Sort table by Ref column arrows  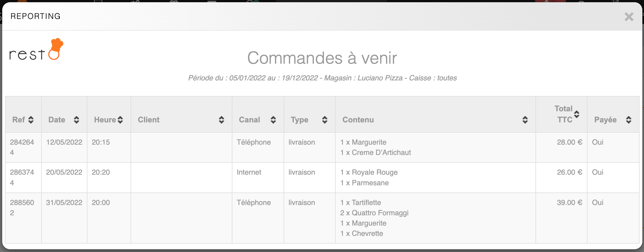(31, 120)
